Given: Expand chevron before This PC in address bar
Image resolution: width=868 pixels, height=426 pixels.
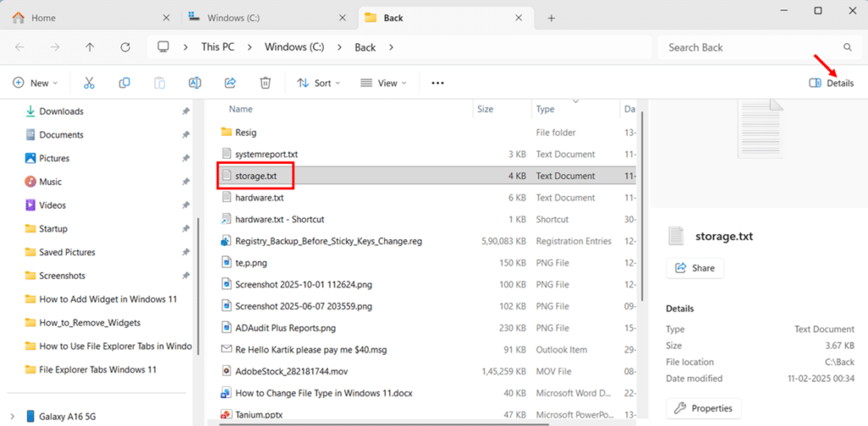Looking at the screenshot, I should (186, 47).
